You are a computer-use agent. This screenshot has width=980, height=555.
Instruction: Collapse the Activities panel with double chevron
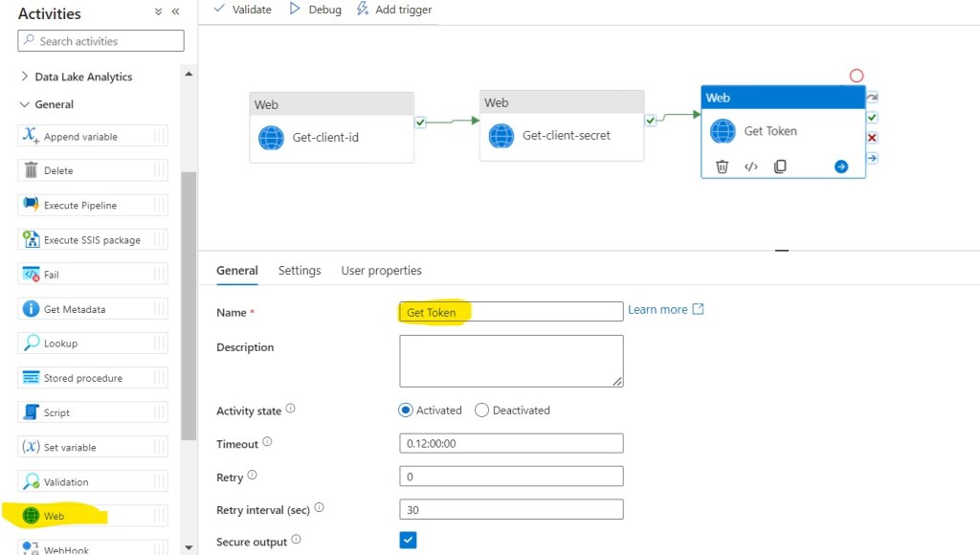point(175,12)
